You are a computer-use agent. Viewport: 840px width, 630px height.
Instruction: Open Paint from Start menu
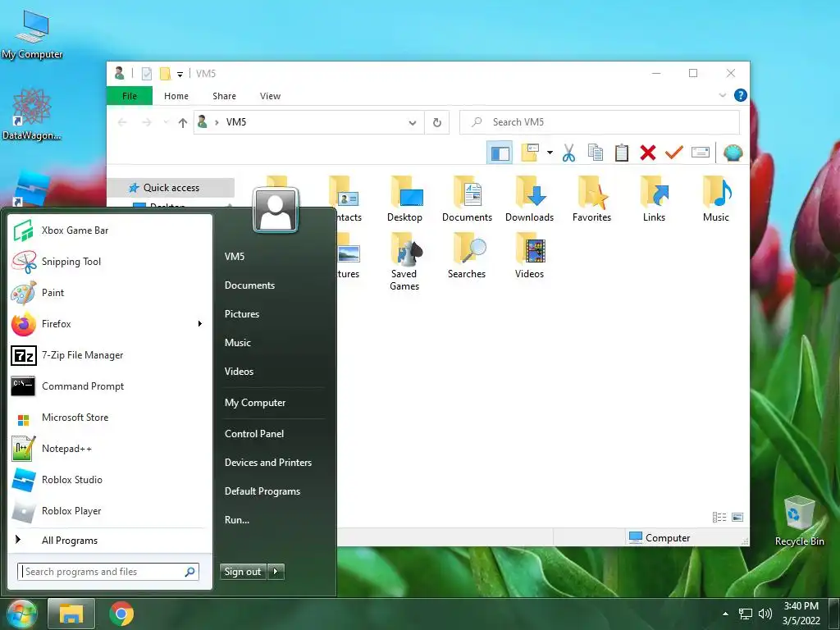(110, 293)
